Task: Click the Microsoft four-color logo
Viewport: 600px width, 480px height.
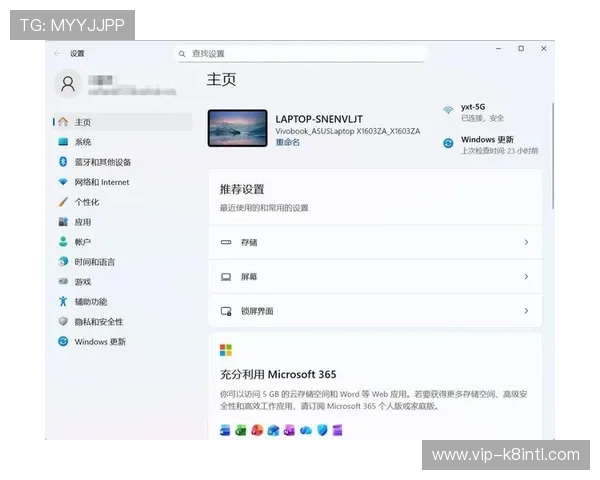Action: click(x=226, y=350)
